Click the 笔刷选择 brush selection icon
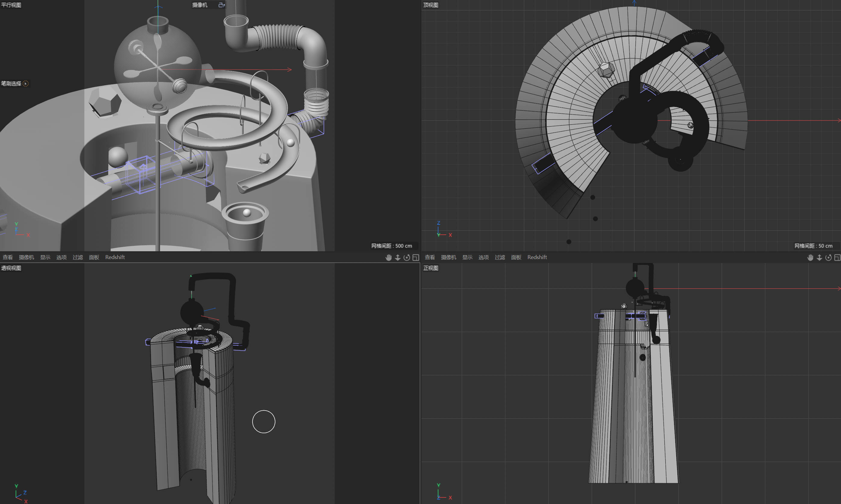Screen dimensions: 841x504 (26, 83)
